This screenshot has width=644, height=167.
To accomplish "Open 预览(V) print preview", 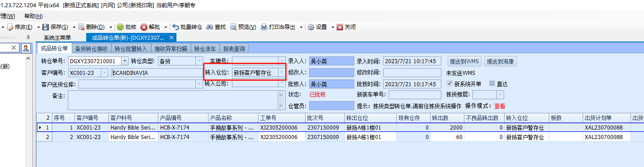I will coord(244,27).
